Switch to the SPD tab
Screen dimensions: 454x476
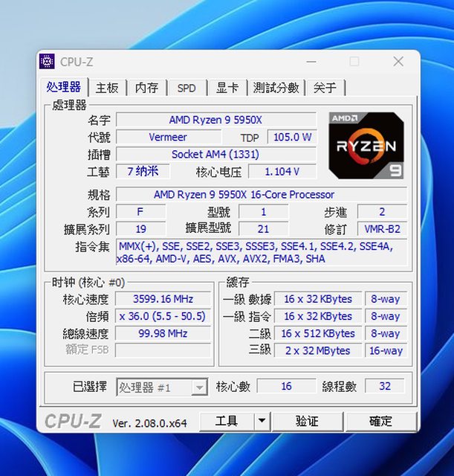[187, 88]
